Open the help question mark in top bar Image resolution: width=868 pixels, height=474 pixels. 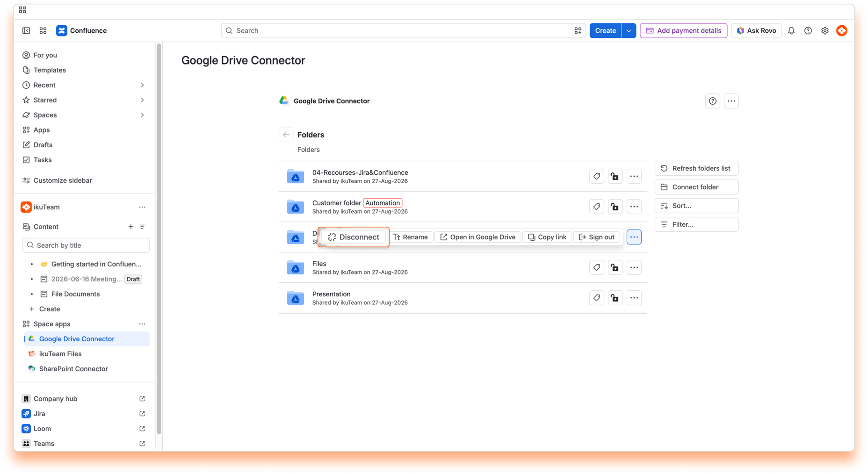(x=808, y=30)
